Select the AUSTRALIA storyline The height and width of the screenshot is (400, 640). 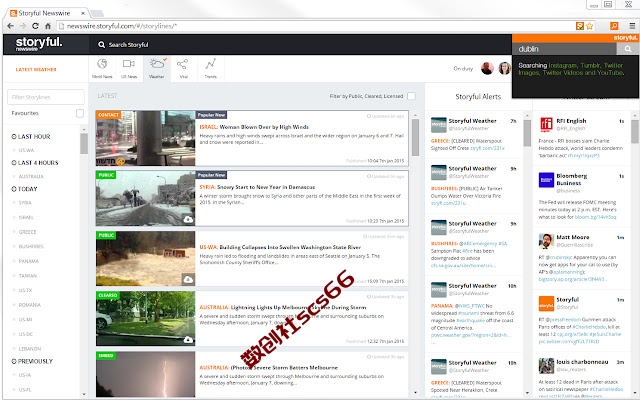pyautogui.click(x=31, y=177)
